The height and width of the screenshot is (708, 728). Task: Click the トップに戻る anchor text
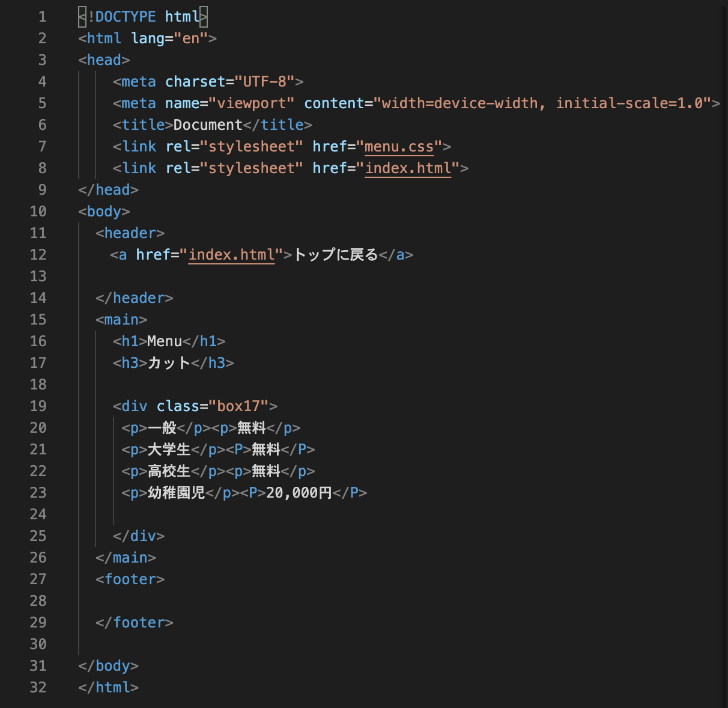pyautogui.click(x=336, y=255)
